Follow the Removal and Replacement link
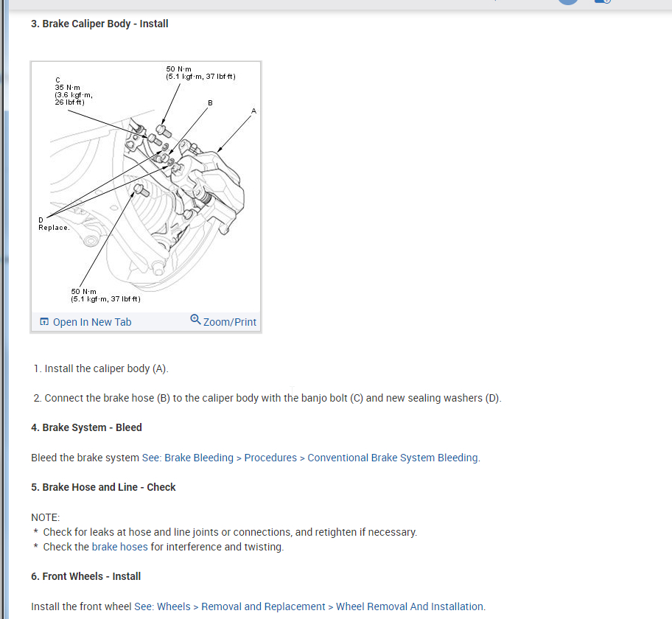672x619 pixels. (x=263, y=606)
